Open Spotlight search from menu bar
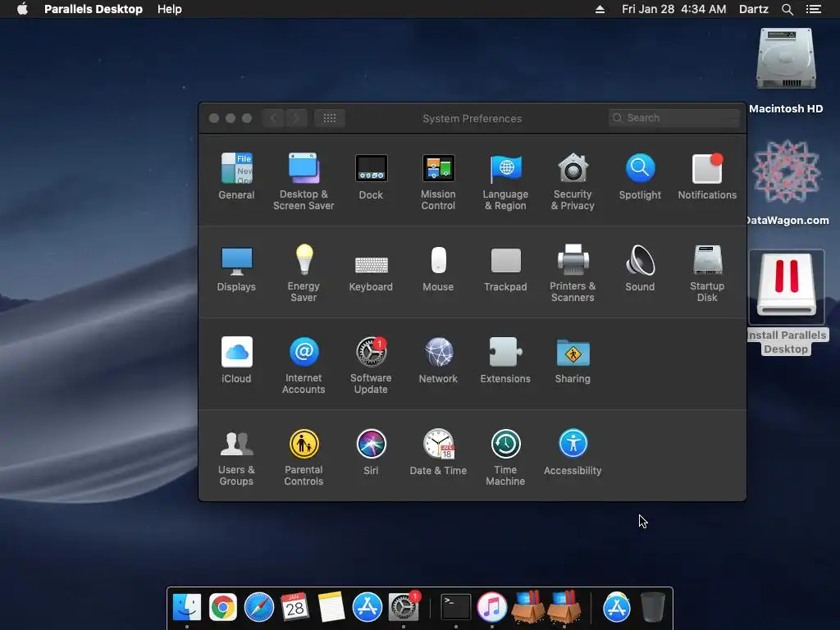Viewport: 840px width, 630px height. [787, 9]
